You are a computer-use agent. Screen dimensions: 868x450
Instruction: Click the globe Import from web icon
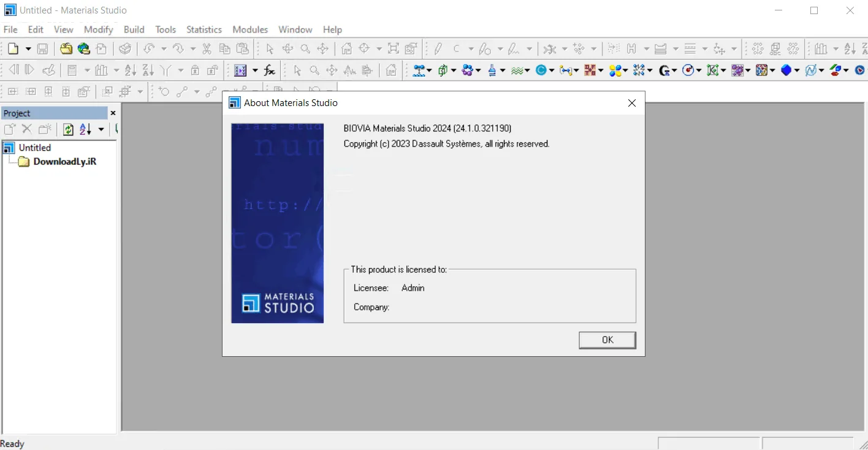click(x=84, y=49)
